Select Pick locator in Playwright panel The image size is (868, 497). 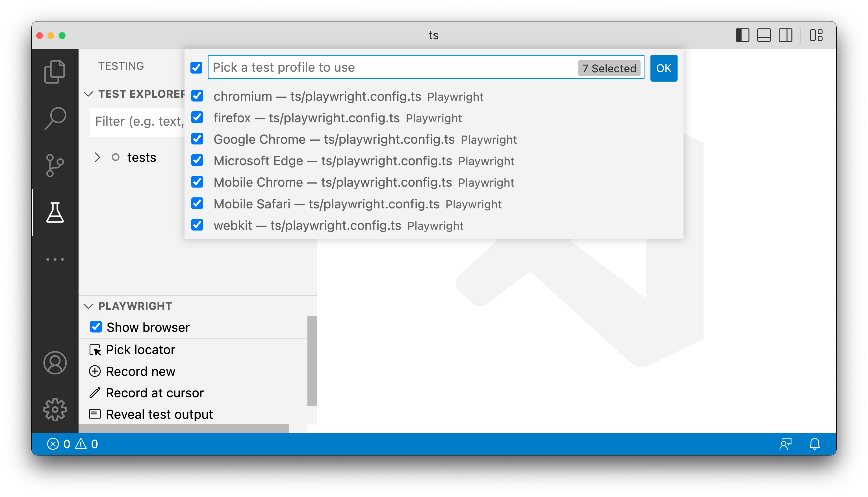(140, 350)
